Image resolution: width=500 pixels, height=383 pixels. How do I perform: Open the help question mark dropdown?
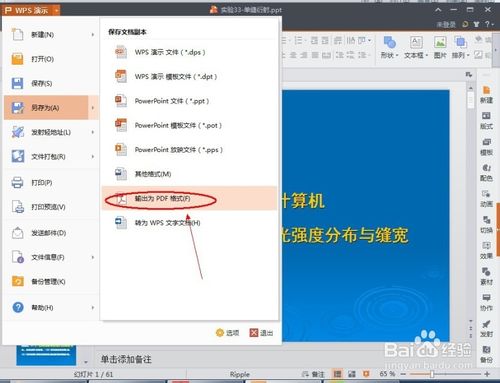tap(489, 24)
